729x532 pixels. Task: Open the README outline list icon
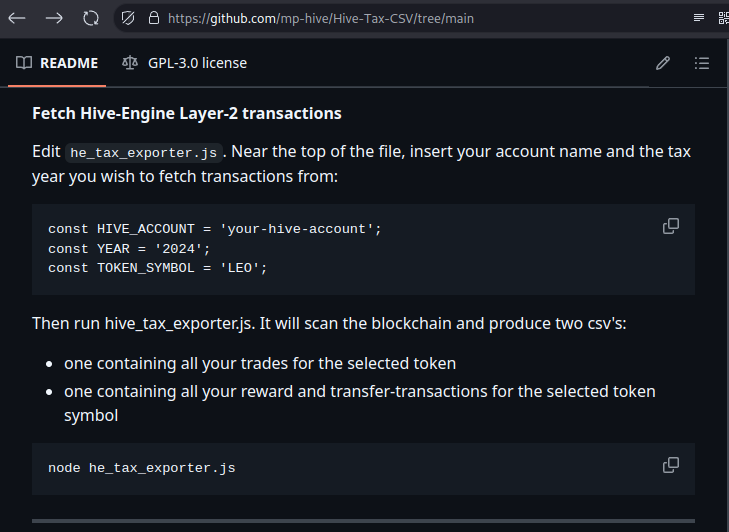[x=702, y=63]
